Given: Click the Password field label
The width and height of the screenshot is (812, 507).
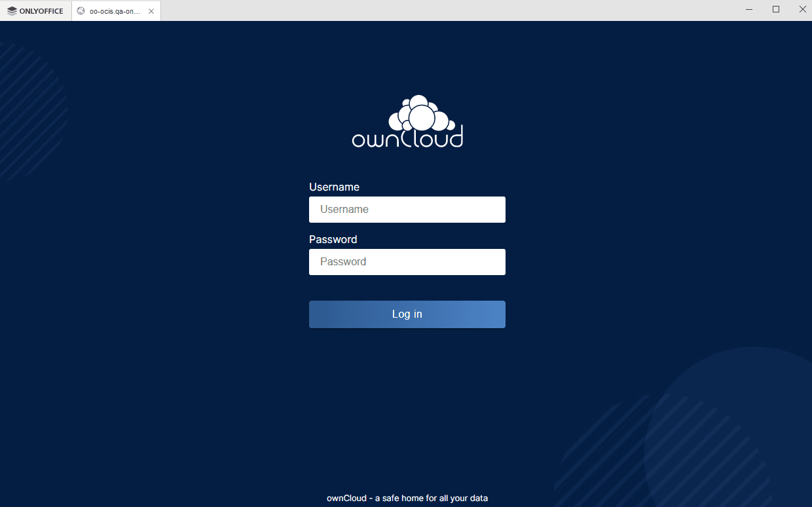Looking at the screenshot, I should [333, 239].
